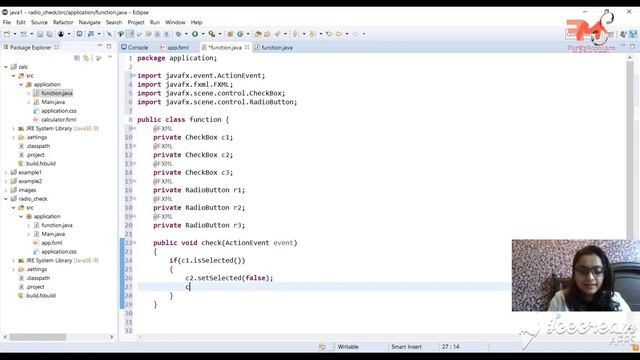Click the Save toolbar icon
Image resolution: width=640 pixels, height=360 pixels.
40,34
